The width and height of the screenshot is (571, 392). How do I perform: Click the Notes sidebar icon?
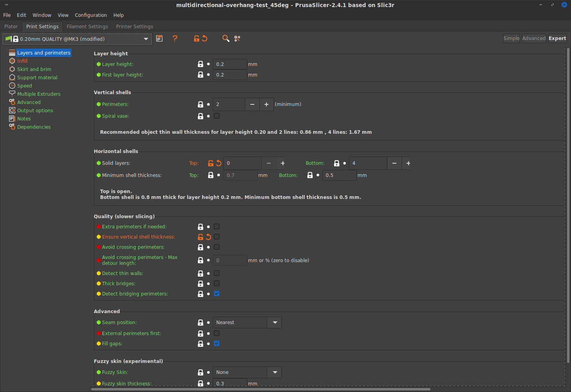pyautogui.click(x=12, y=119)
